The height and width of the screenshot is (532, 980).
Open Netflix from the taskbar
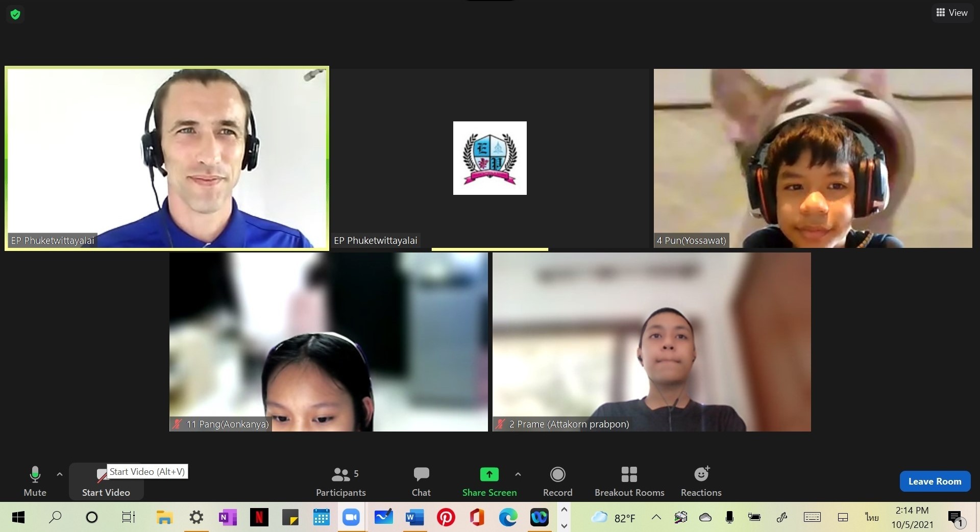(259, 518)
